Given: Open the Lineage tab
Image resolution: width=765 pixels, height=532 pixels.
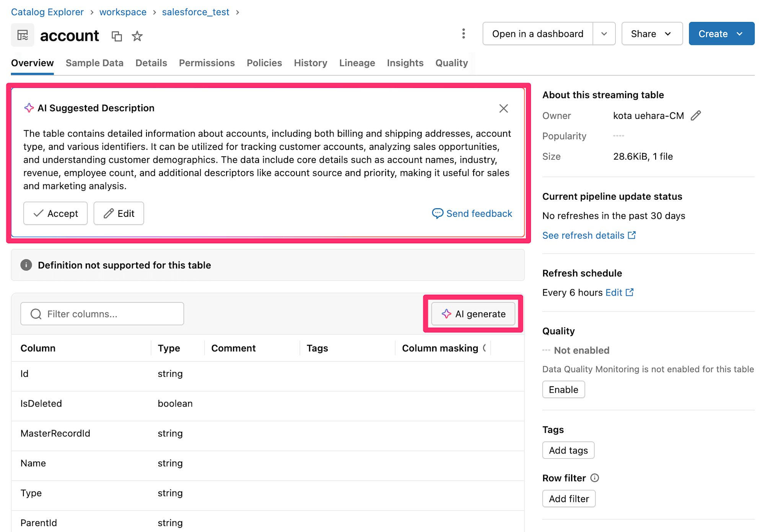Looking at the screenshot, I should pos(357,63).
